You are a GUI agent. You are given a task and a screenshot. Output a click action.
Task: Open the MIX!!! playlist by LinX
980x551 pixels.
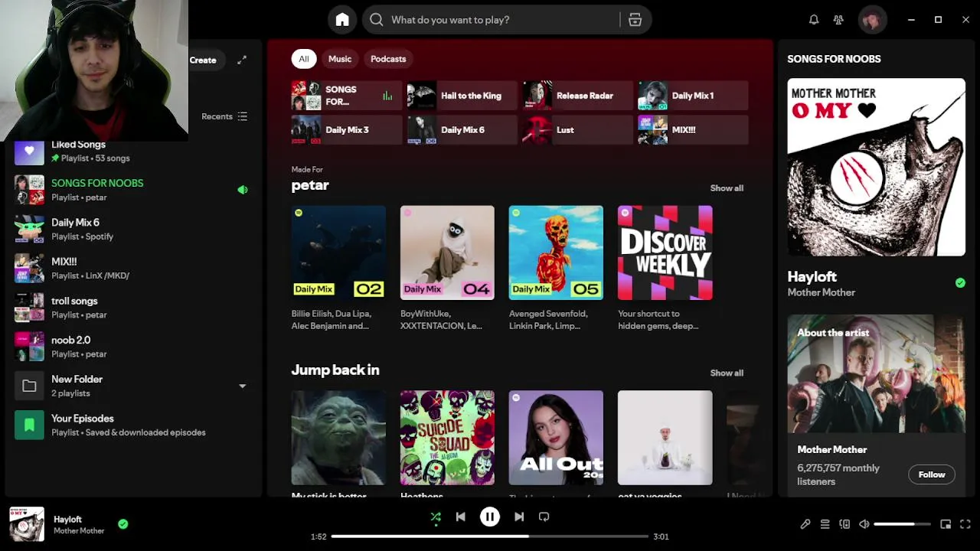133,268
